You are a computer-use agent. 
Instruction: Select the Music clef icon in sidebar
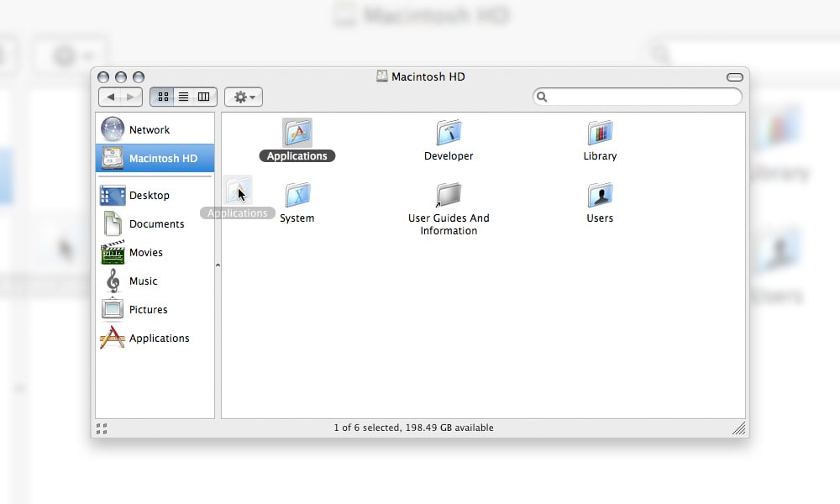click(x=113, y=281)
